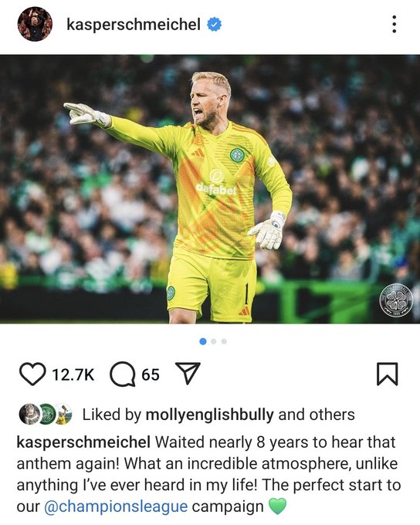The height and width of the screenshot is (525, 420).
Task: Tap the goalkeeper photo
Action: (210, 189)
